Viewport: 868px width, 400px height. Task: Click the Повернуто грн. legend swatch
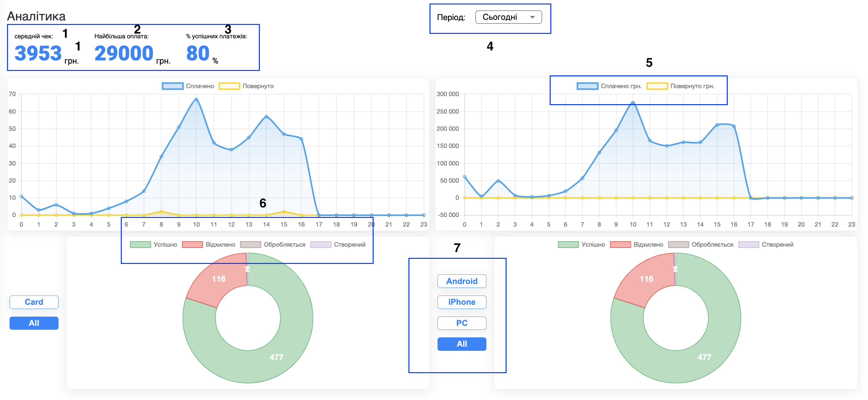pos(657,86)
